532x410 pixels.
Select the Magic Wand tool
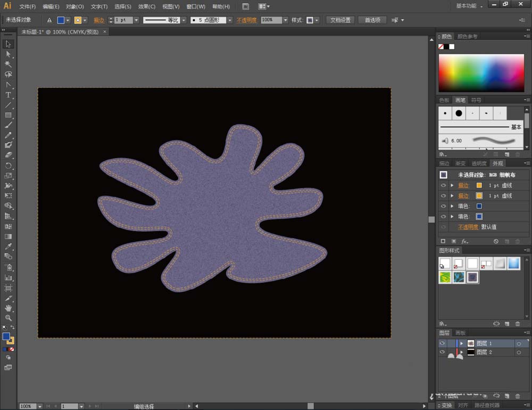pos(8,64)
